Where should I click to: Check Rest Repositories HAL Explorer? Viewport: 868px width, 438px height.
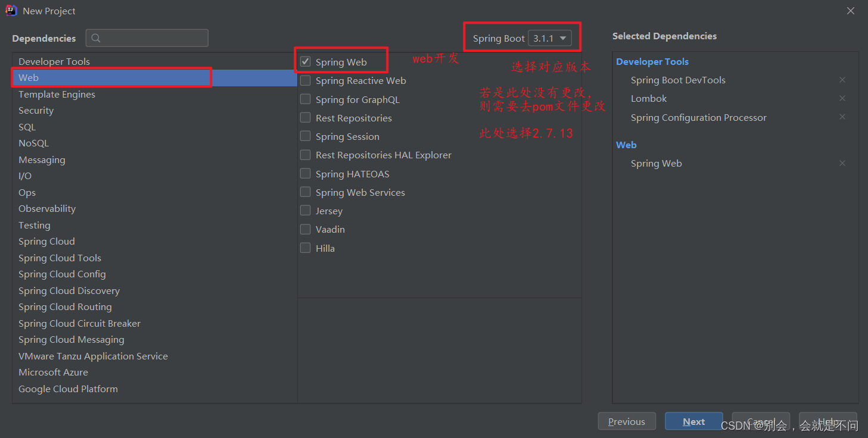(x=306, y=155)
